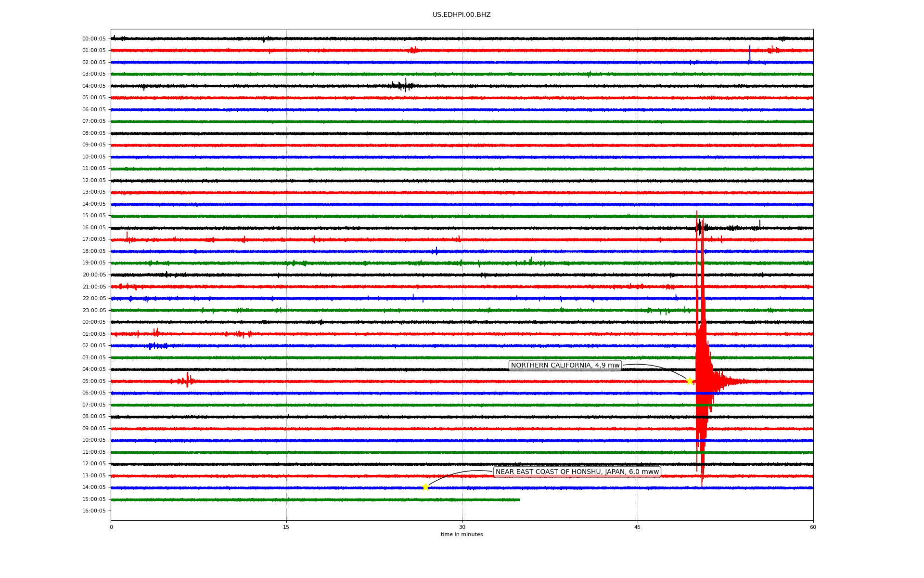Click the 17:00:05 row time label
The image size is (924, 578).
point(94,239)
